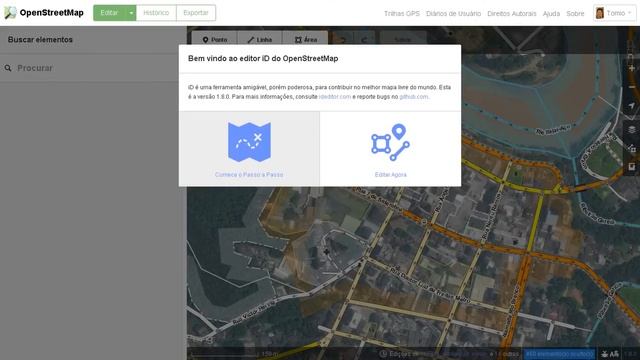Click the OpenStreetMap logo icon
Image resolution: width=640 pixels, height=360 pixels.
coord(10,13)
